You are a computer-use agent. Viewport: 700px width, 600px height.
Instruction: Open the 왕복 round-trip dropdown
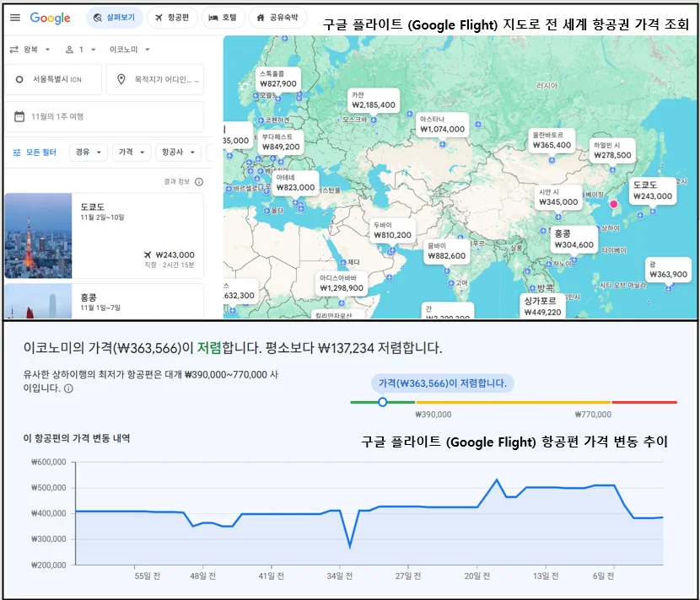click(x=30, y=50)
